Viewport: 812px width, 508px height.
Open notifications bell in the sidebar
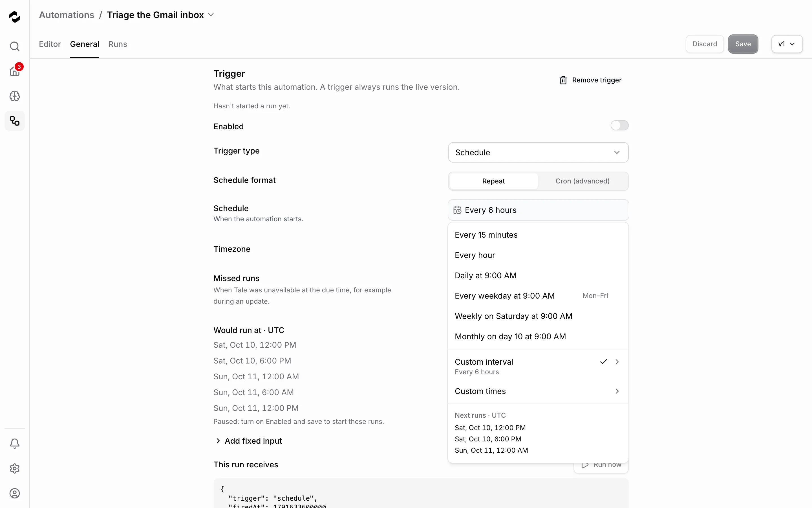(14, 443)
